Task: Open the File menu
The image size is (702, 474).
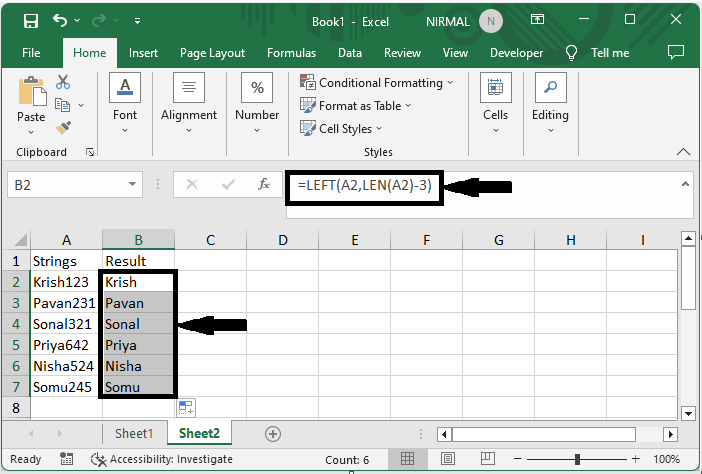Action: click(x=31, y=53)
